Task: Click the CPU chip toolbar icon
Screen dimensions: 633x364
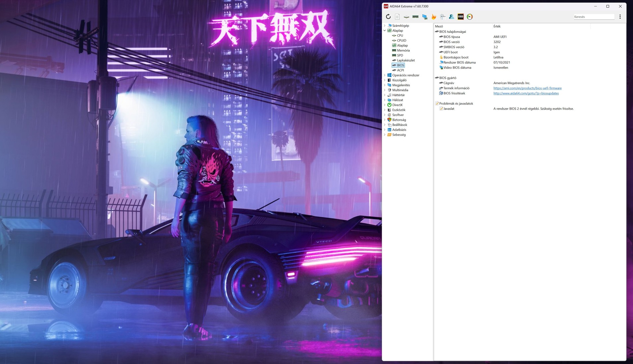Action: click(406, 17)
